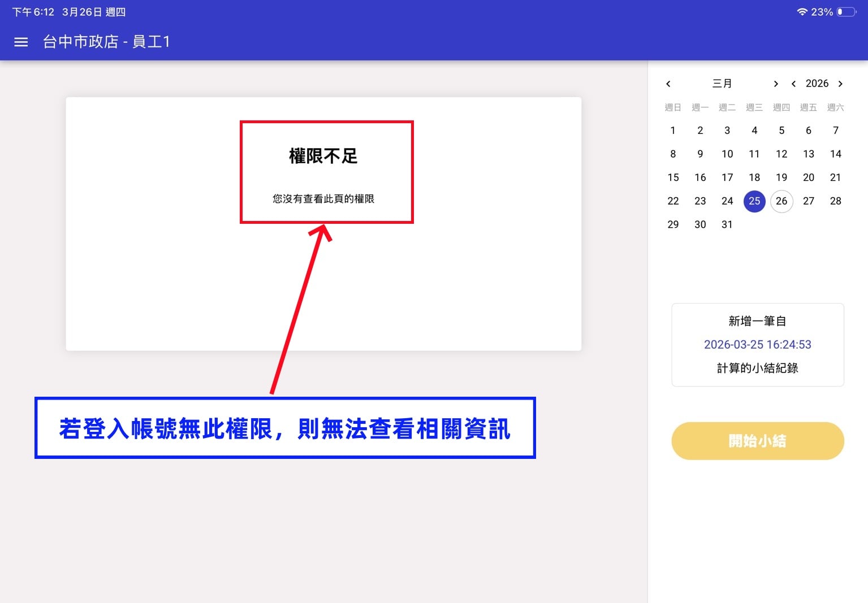Select date 3 in the calendar
The height and width of the screenshot is (603, 868).
[727, 131]
